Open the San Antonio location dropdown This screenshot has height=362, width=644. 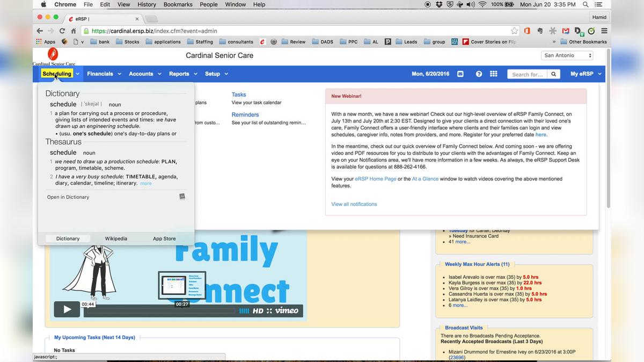click(566, 55)
